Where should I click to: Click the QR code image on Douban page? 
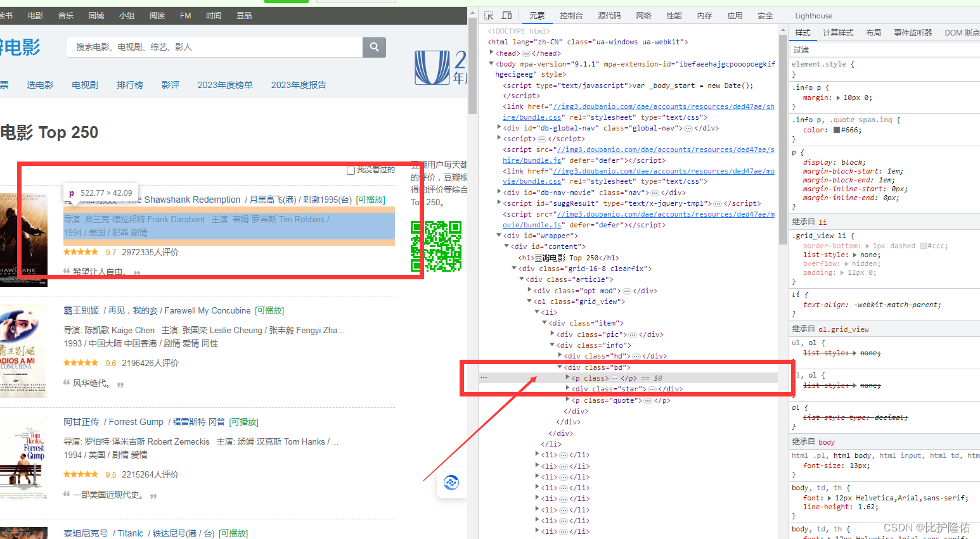tap(435, 246)
